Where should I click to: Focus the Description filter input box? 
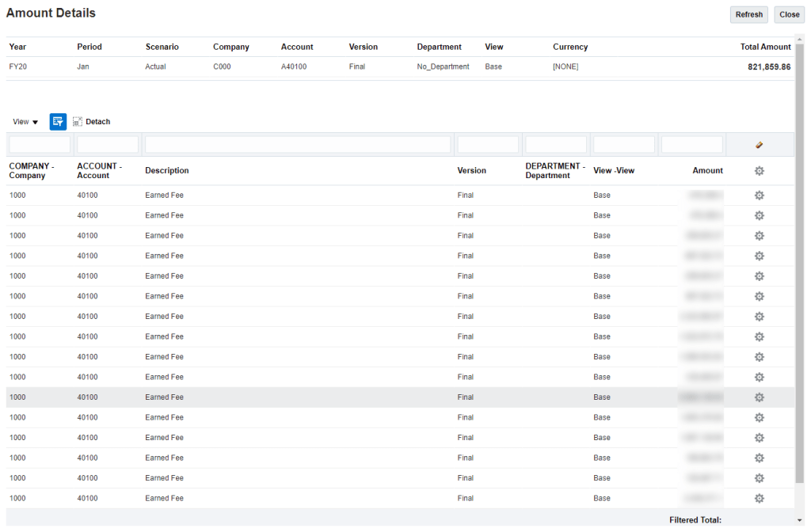pyautogui.click(x=298, y=145)
